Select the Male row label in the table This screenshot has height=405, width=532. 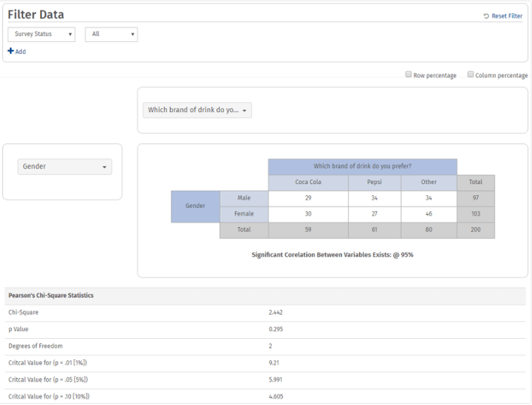pyautogui.click(x=244, y=198)
